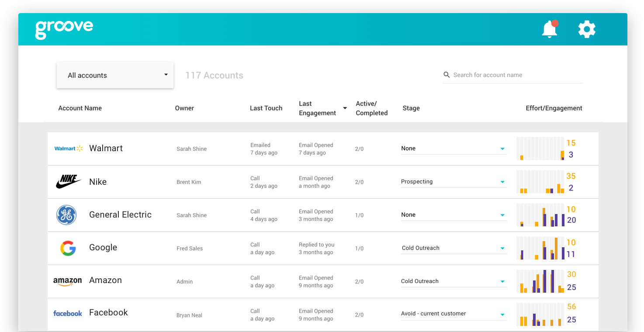Sort by Account Name column
This screenshot has height=332, width=644.
(80, 108)
